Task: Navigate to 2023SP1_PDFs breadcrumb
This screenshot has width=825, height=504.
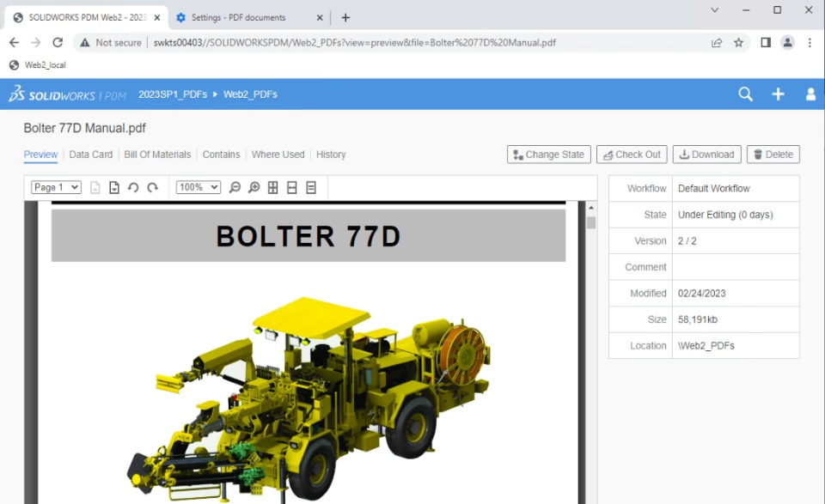Action: pyautogui.click(x=173, y=94)
